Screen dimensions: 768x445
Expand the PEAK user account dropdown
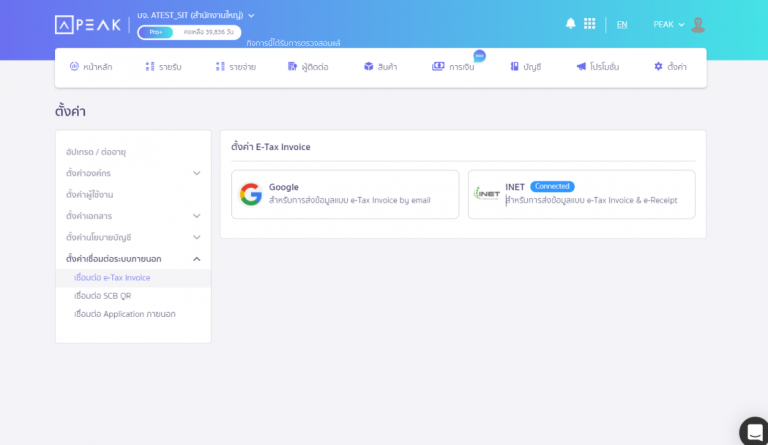tap(668, 25)
